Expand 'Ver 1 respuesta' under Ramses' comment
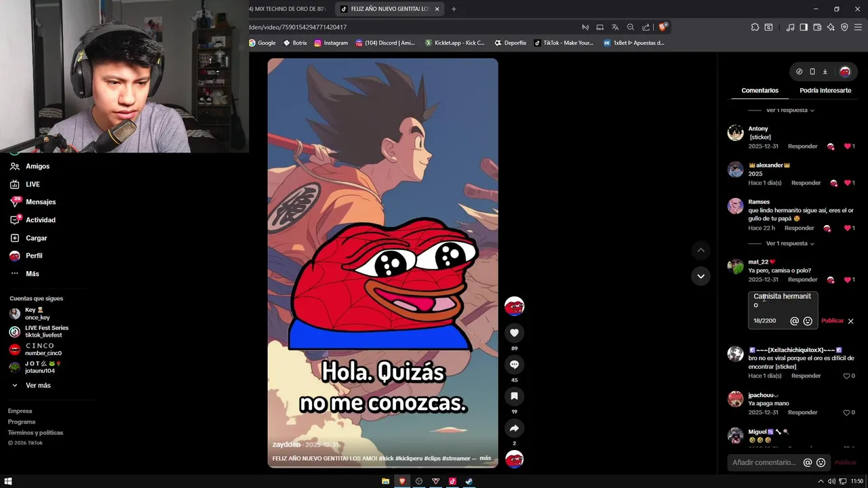Screen dimensions: 868x488 tap(790, 243)
